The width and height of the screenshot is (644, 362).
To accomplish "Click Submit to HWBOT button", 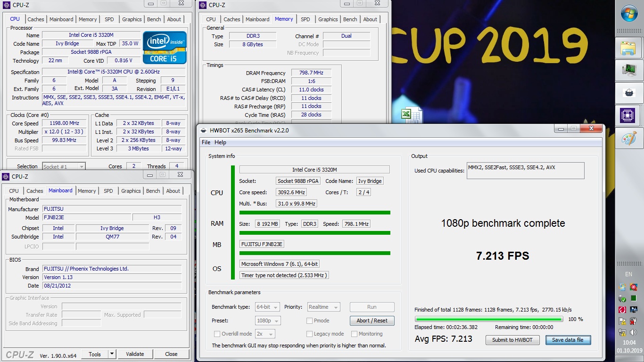I will (512, 340).
